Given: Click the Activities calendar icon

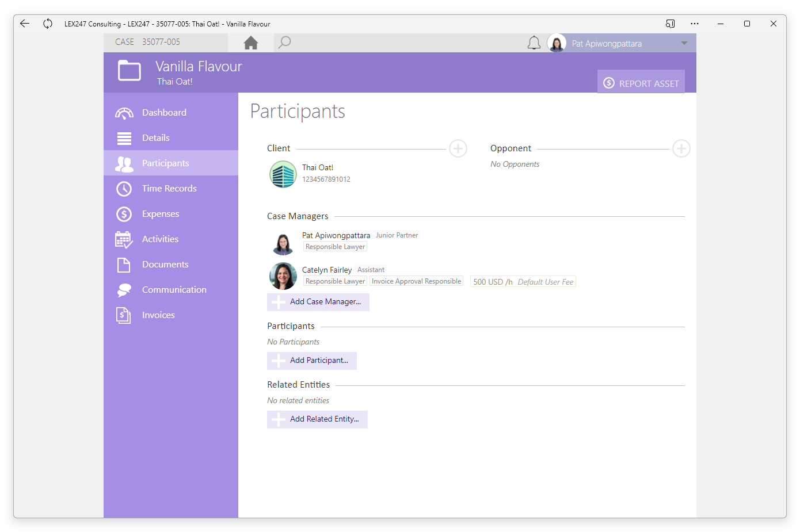Looking at the screenshot, I should coord(124,240).
